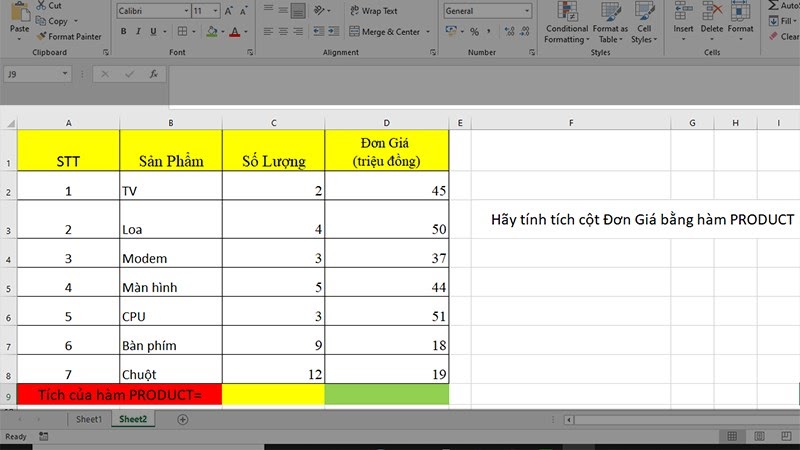
Task: Click Decrease Indent icon
Action: [318, 32]
